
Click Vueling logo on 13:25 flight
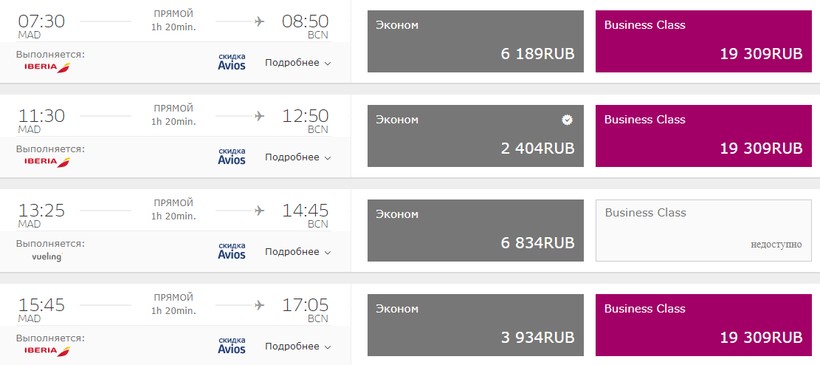[x=47, y=257]
